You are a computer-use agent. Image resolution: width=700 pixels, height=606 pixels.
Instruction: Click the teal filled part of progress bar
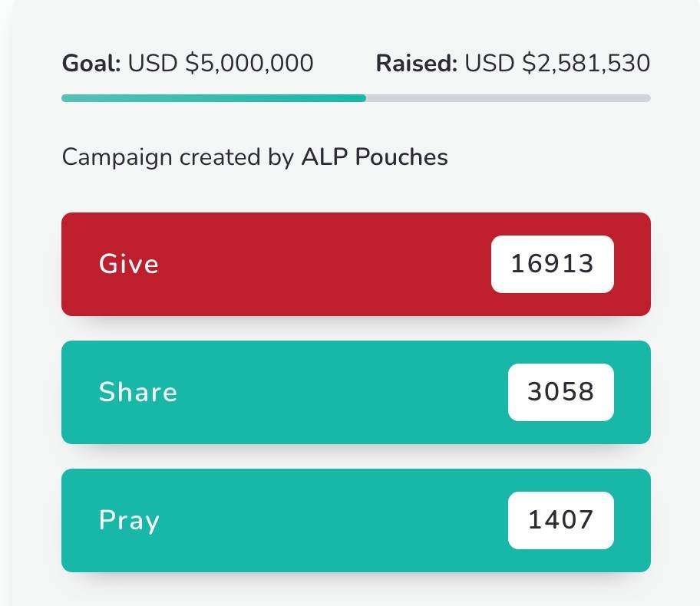click(213, 98)
